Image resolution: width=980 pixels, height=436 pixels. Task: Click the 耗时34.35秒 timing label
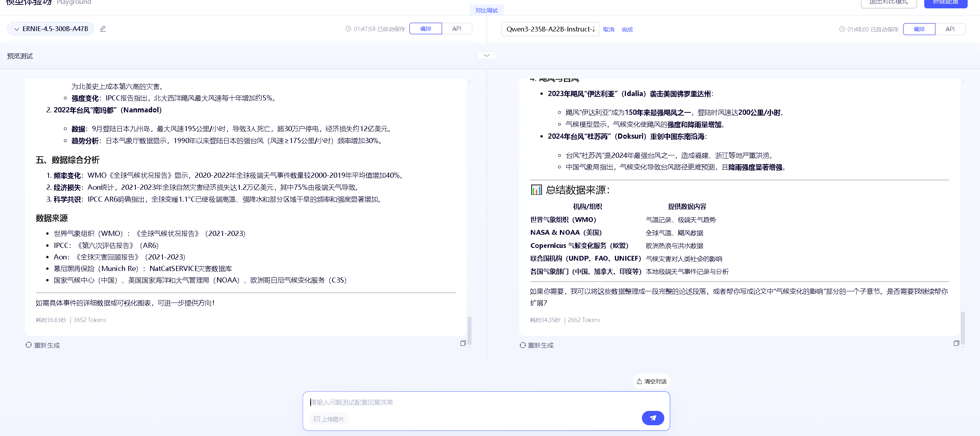point(545,320)
